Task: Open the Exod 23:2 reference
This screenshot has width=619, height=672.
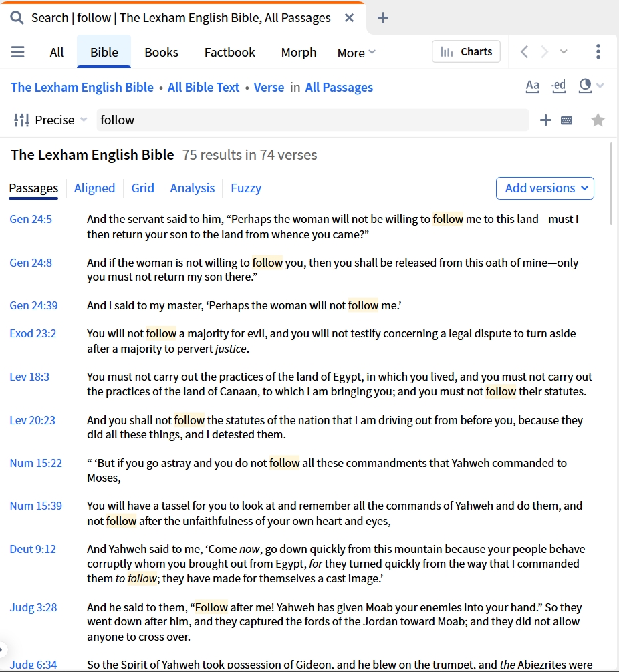Action: [x=33, y=333]
